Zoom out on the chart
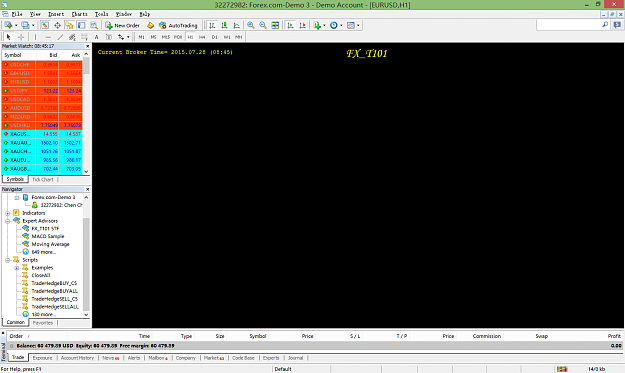This screenshot has width=625, height=373. point(263,25)
